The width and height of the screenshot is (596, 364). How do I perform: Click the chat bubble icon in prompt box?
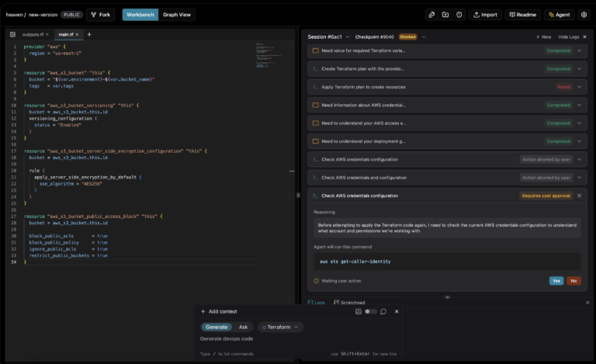(x=383, y=311)
